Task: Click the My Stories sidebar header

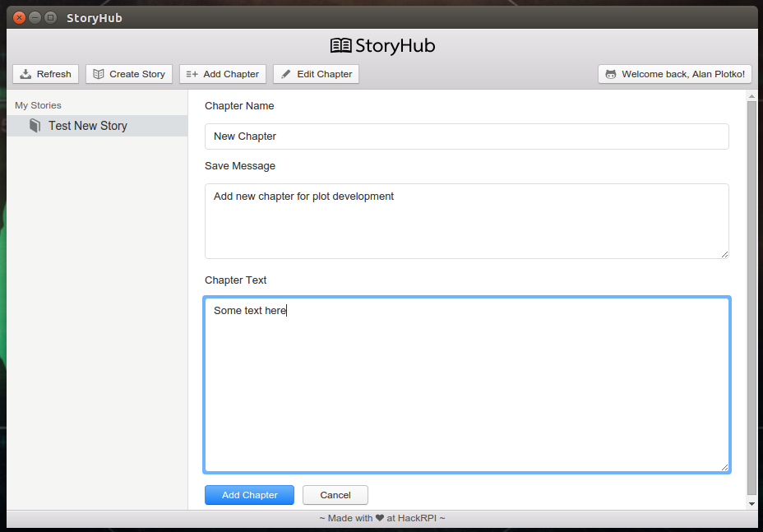Action: coord(37,105)
